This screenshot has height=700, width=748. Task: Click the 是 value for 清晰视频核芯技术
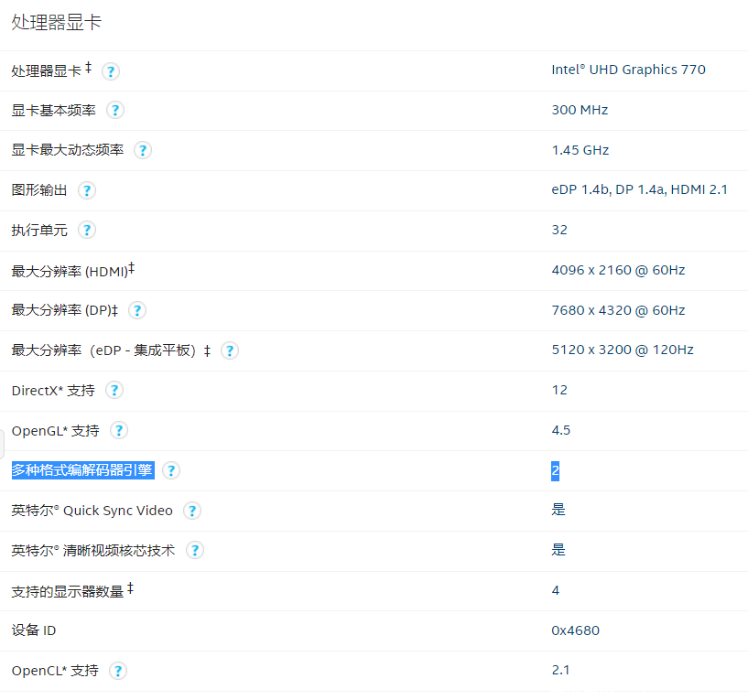click(x=558, y=550)
